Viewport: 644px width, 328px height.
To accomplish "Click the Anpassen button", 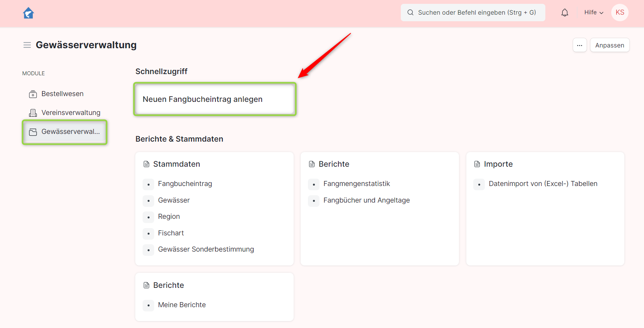I will click(609, 45).
